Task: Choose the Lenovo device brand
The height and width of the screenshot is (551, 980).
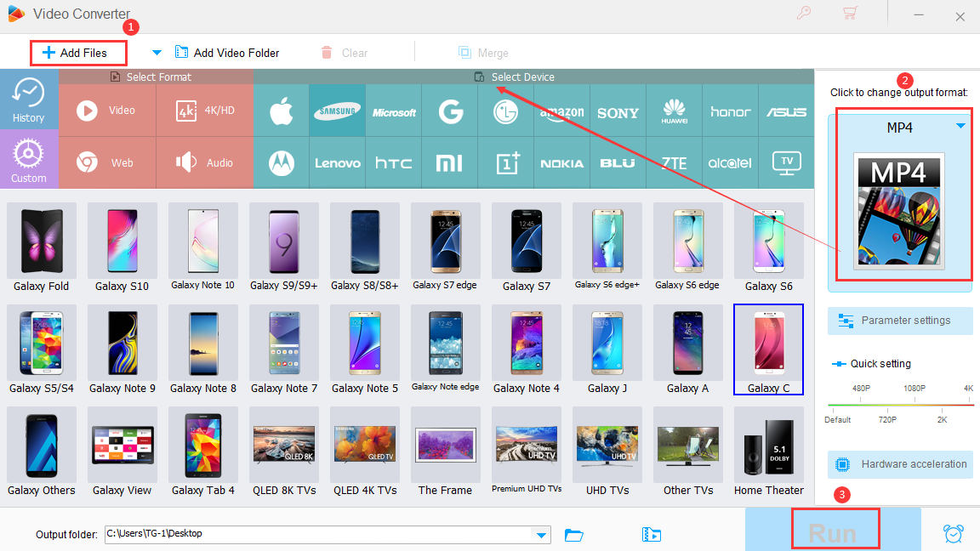Action: pos(338,162)
